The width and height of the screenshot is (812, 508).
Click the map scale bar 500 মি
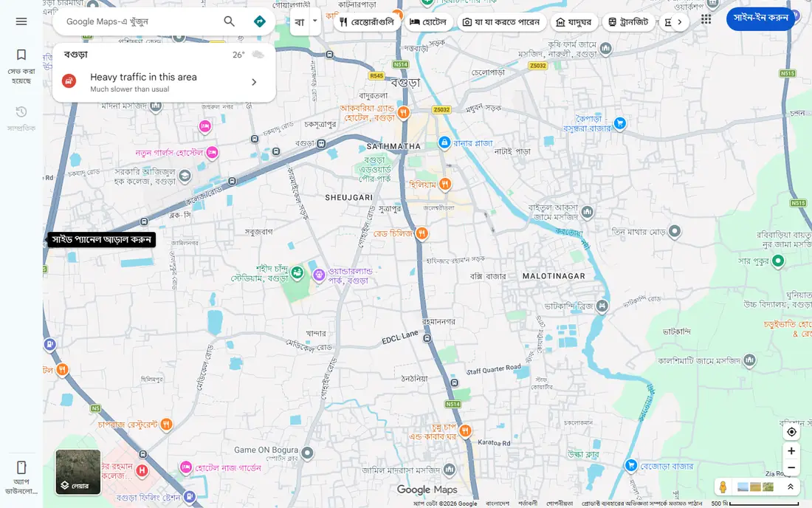(755, 504)
